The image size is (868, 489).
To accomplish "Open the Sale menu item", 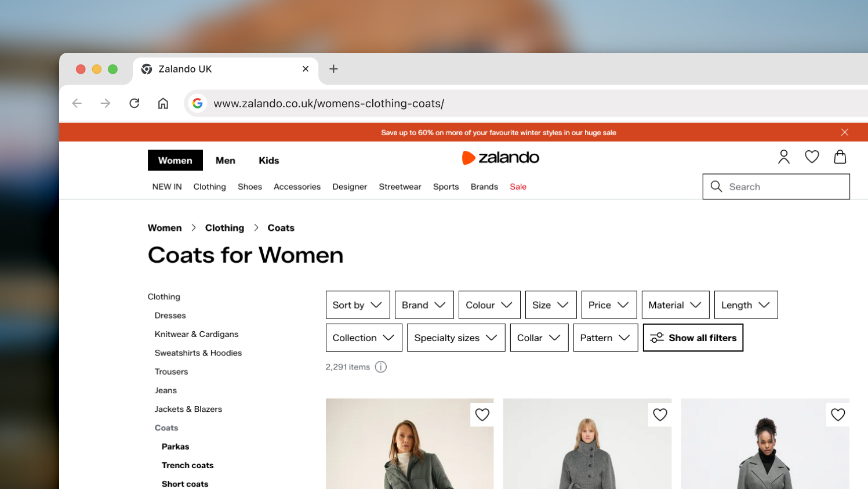I will [518, 186].
